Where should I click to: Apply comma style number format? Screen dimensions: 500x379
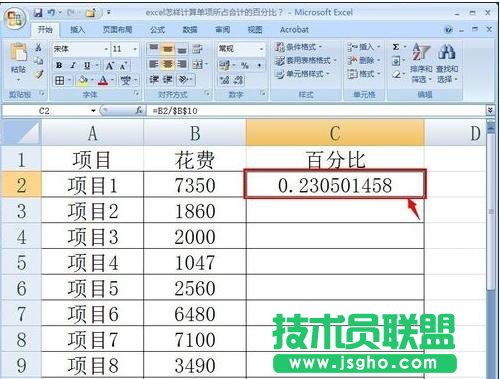tap(259, 65)
